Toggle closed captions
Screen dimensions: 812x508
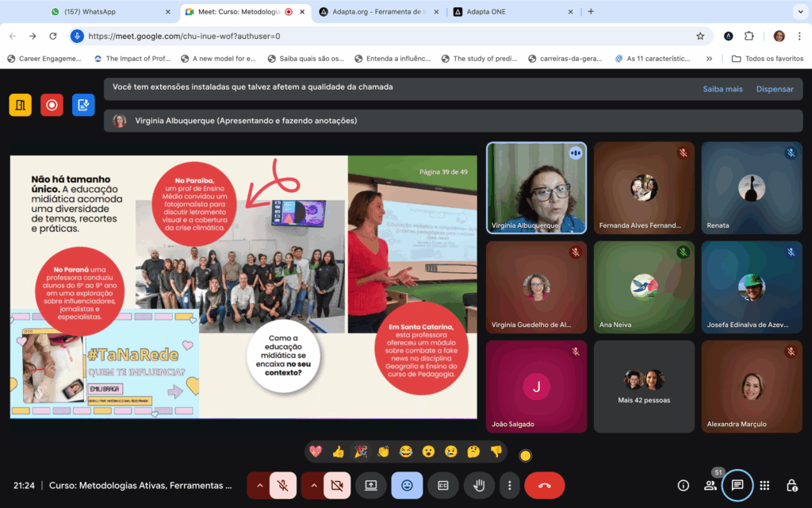443,485
